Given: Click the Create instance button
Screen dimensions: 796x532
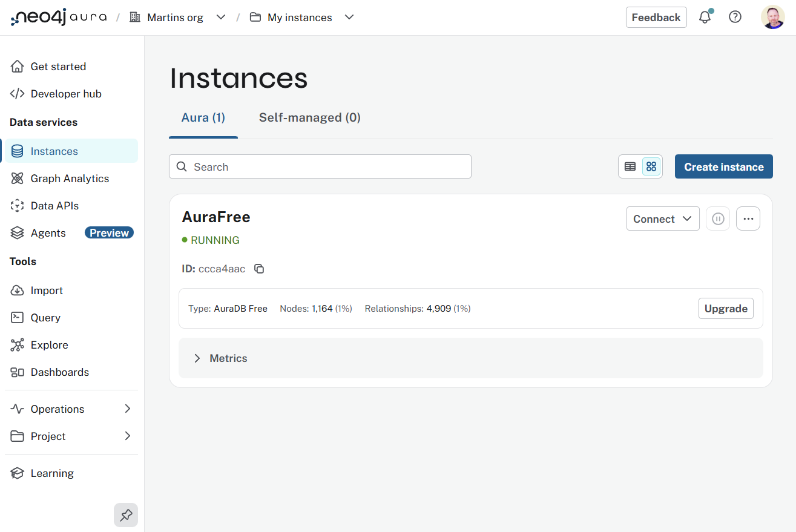Looking at the screenshot, I should [x=723, y=166].
